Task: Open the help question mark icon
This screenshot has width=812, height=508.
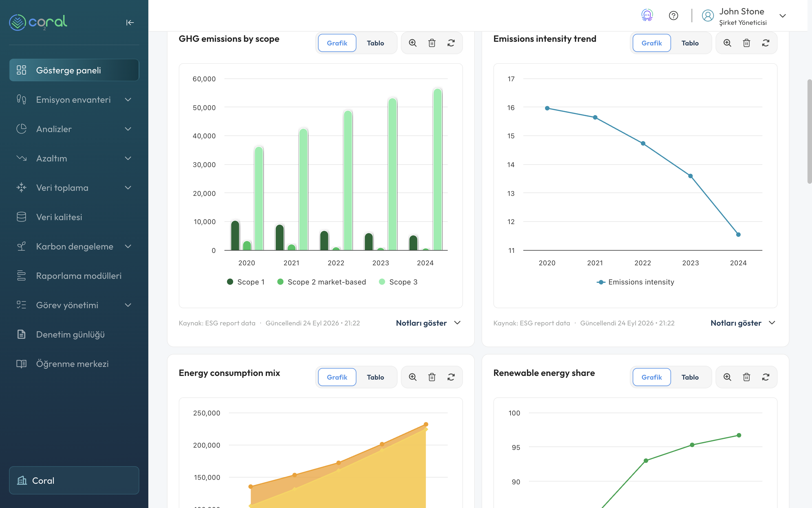Action: coord(673,16)
